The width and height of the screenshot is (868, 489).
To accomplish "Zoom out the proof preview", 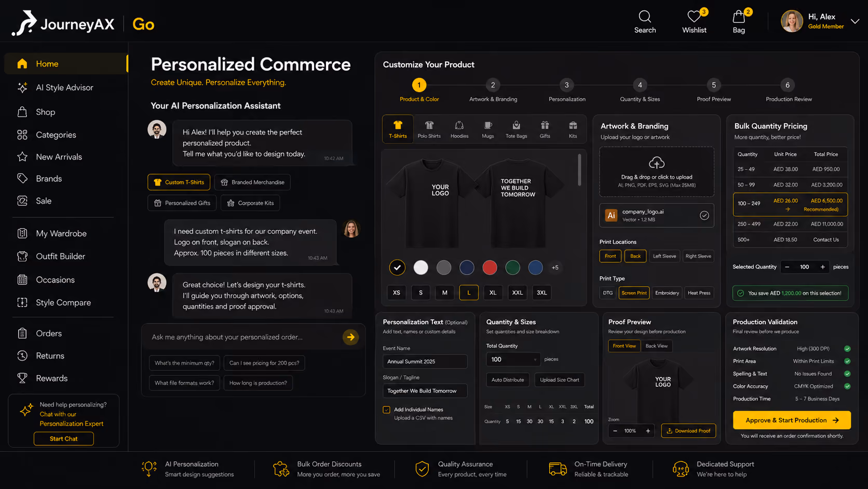I will [615, 431].
